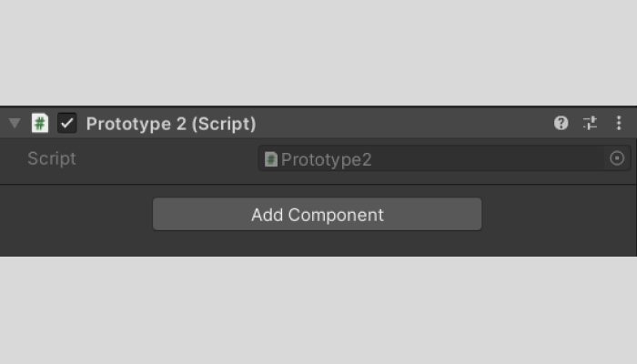This screenshot has width=637, height=364.
Task: Click the empty header space after the title
Action: 400,124
